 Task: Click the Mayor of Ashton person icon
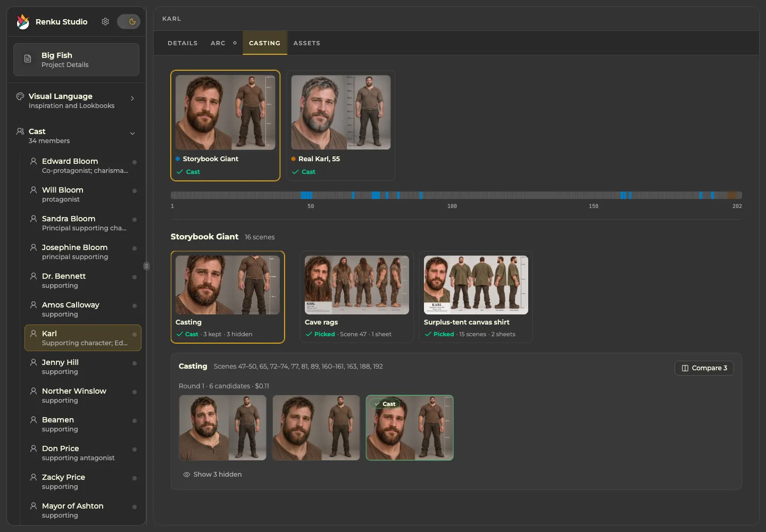[x=34, y=506]
